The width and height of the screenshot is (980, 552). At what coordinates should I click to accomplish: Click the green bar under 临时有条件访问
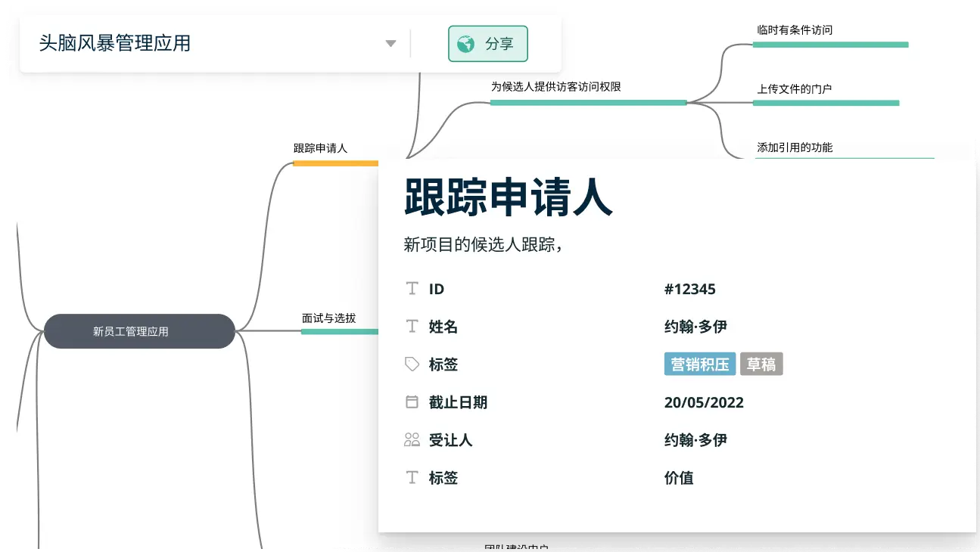pos(830,45)
